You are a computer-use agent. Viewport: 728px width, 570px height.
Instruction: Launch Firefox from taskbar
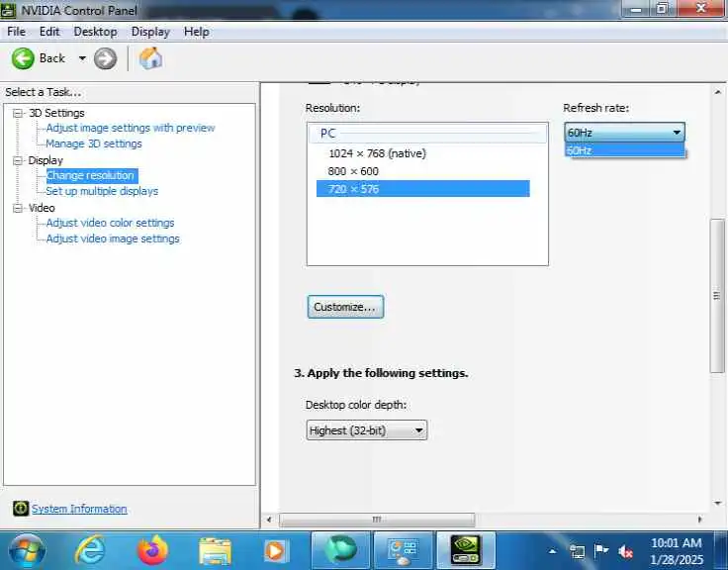[x=152, y=550]
